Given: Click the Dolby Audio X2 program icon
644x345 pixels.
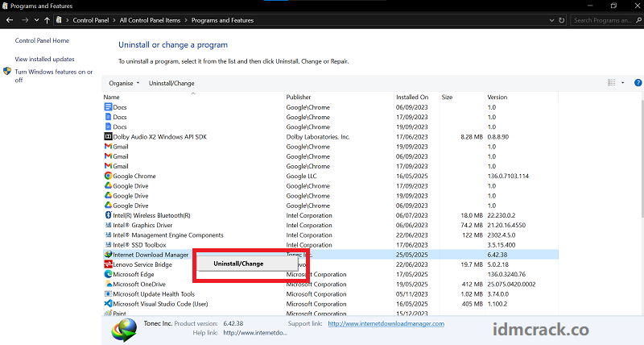Looking at the screenshot, I should [108, 136].
